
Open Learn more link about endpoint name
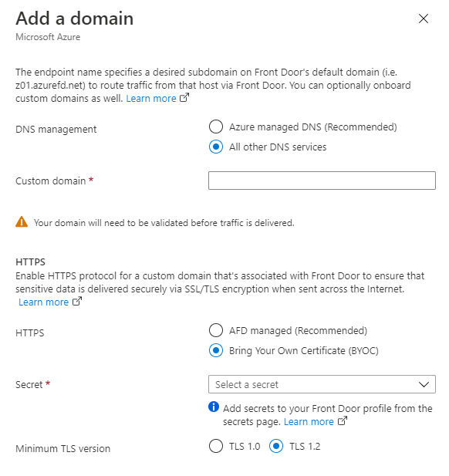[x=151, y=98]
